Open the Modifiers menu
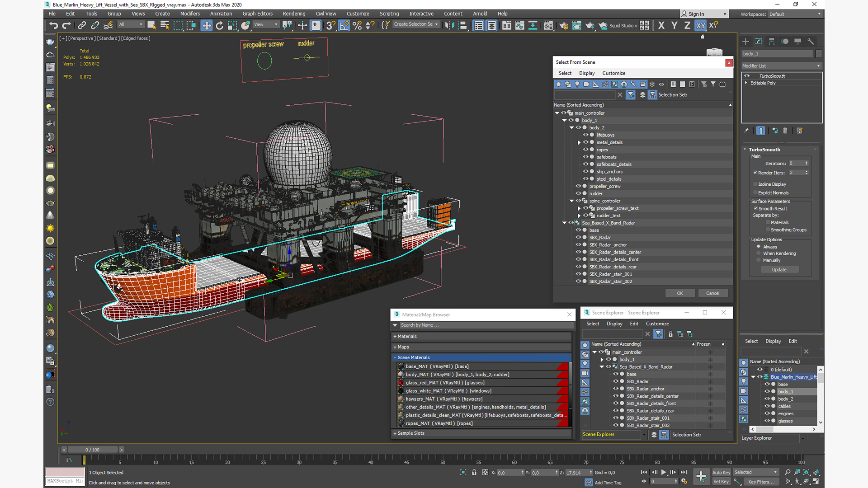The width and height of the screenshot is (868, 488). [x=190, y=14]
